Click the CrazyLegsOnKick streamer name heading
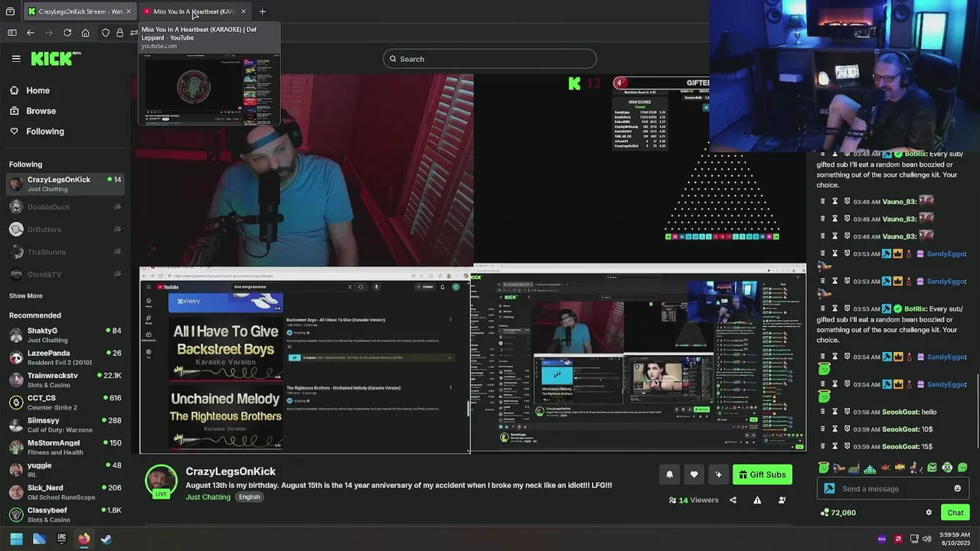 coord(230,471)
